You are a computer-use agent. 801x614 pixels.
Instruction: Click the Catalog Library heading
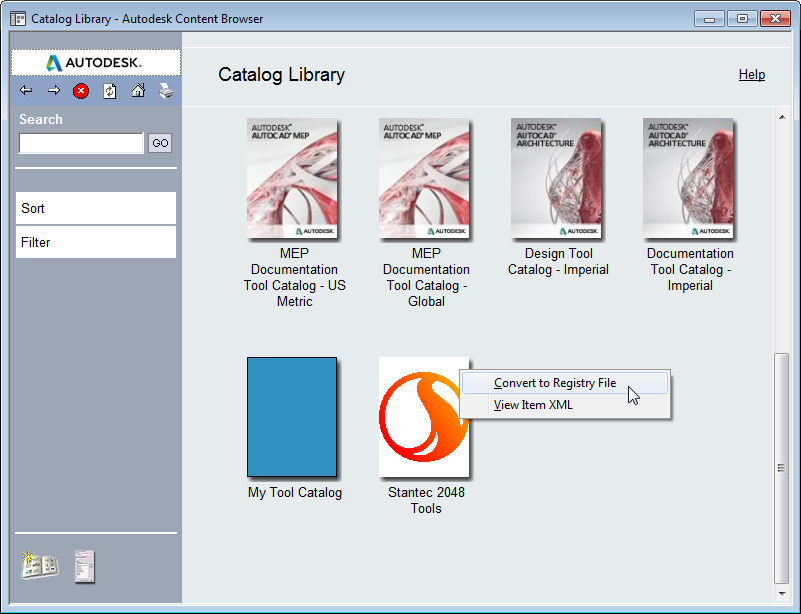281,75
